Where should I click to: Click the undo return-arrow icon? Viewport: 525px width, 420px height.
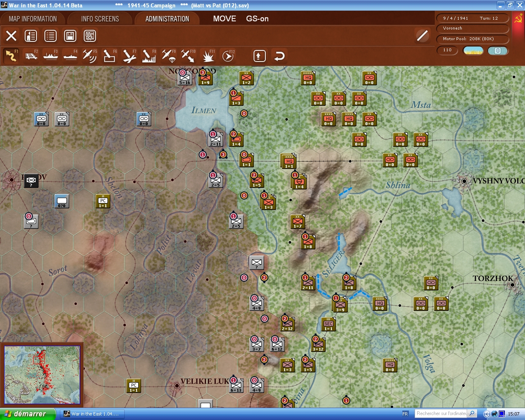click(x=279, y=56)
